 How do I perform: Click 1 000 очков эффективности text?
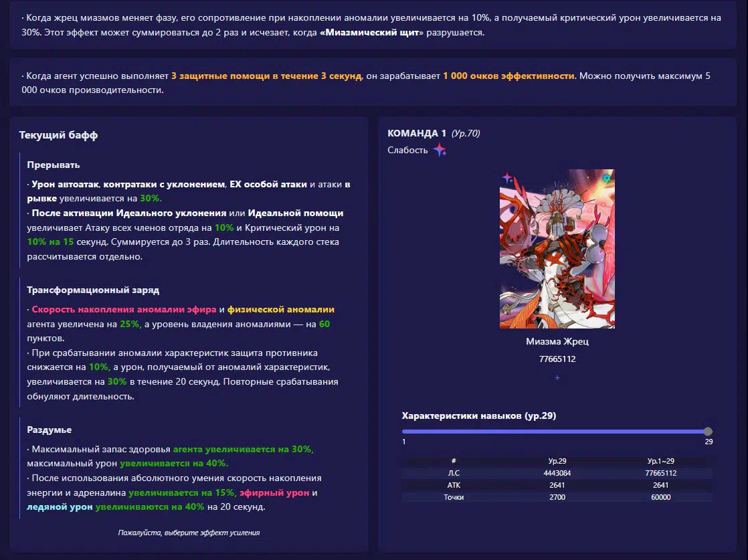pos(508,76)
